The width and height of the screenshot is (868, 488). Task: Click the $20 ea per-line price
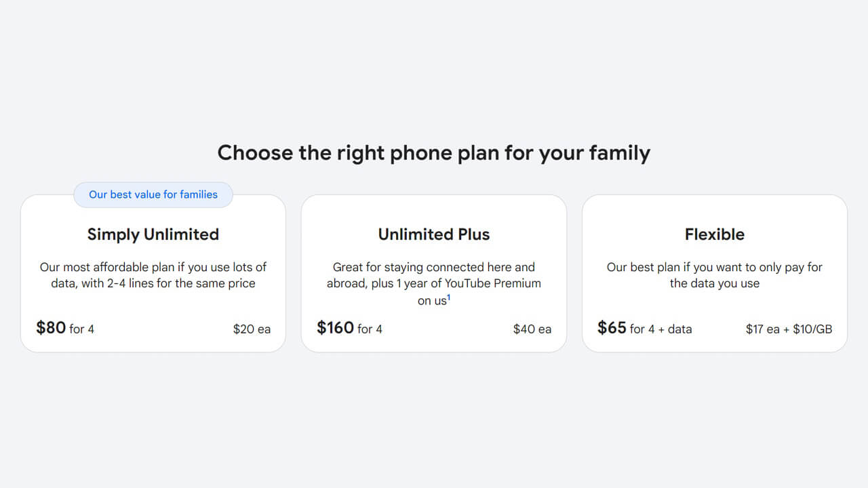click(252, 329)
